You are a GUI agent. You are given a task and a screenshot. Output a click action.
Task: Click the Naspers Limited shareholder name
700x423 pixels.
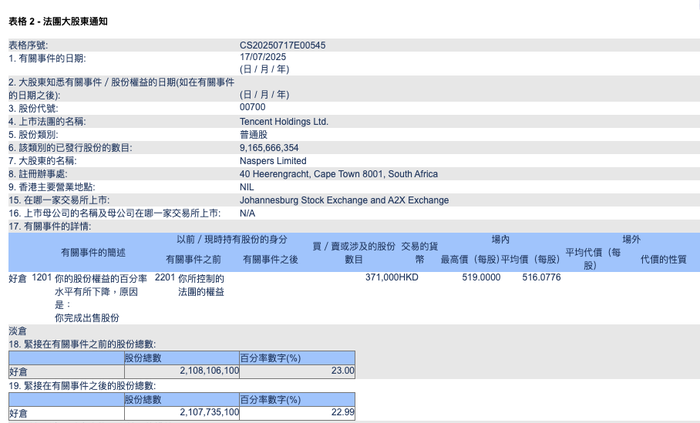click(x=273, y=161)
